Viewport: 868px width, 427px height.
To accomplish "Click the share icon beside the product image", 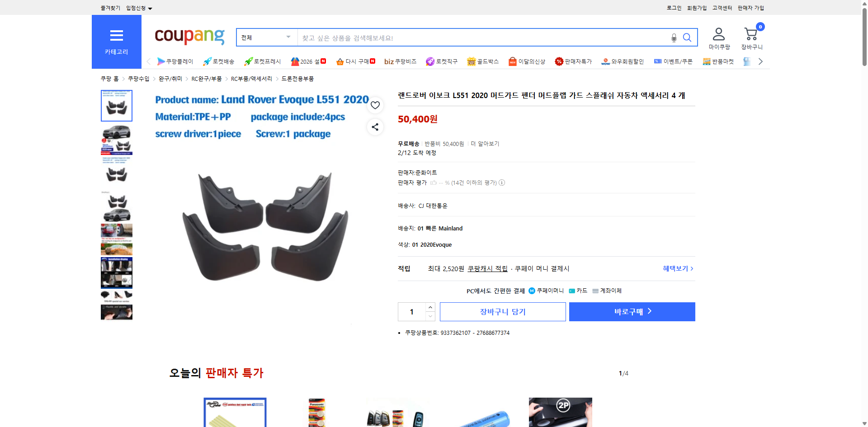I will (x=375, y=127).
